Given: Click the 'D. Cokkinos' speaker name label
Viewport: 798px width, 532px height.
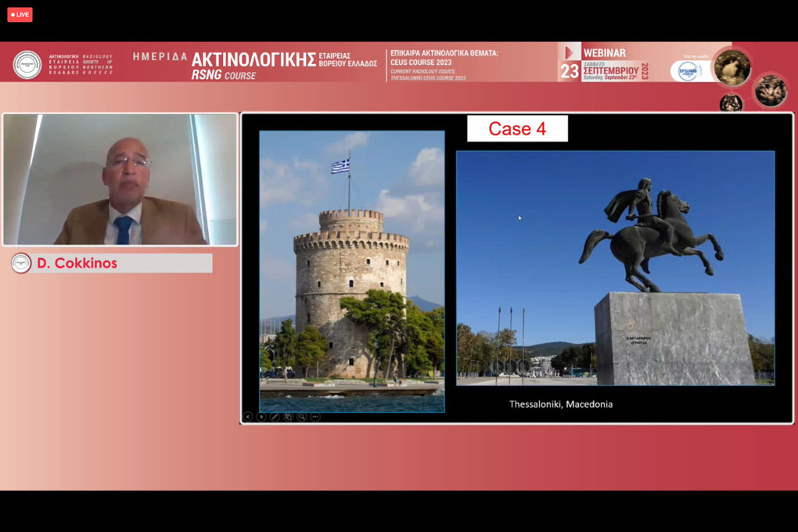Looking at the screenshot, I should (x=77, y=264).
